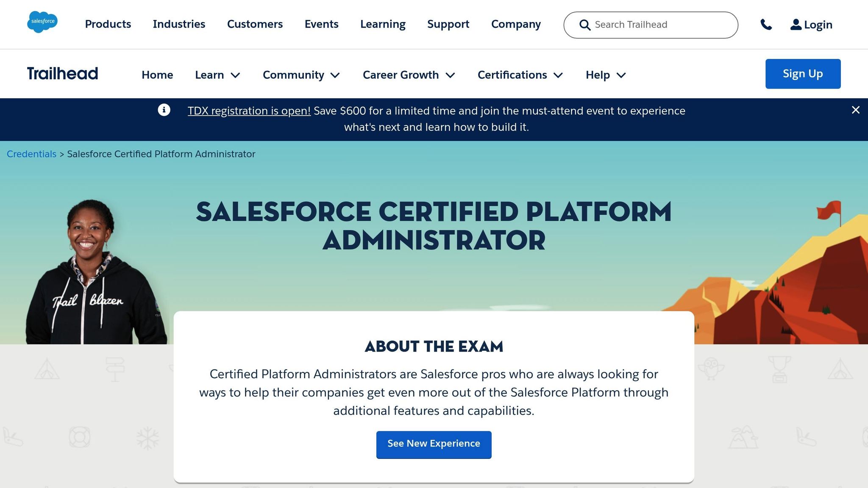
Task: Open the Career Growth dropdown
Action: point(408,75)
